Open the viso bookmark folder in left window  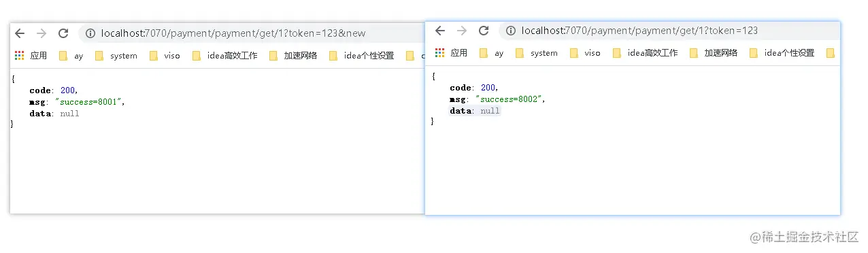(x=165, y=56)
